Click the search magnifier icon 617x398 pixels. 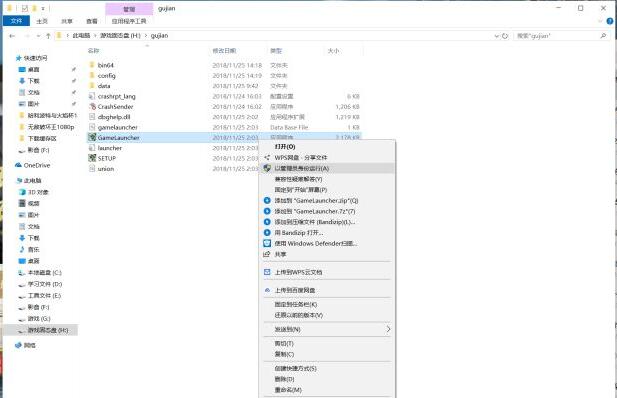coord(603,36)
